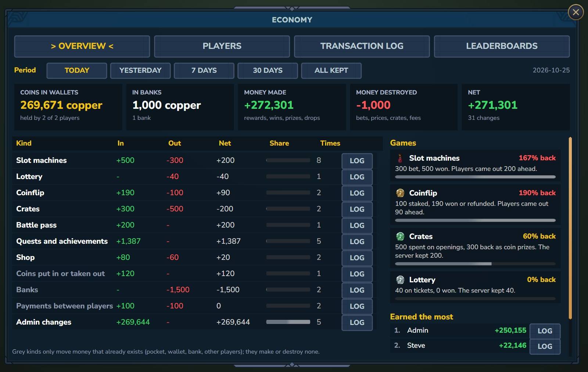Click the Crates game icon

[x=400, y=236]
